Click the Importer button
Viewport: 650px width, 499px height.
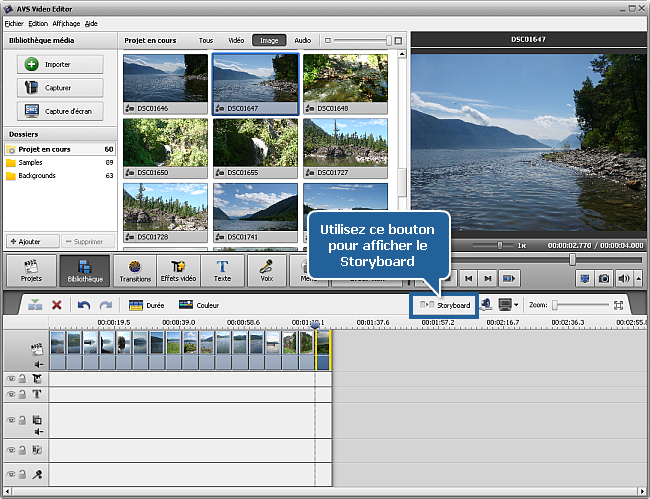[60, 64]
